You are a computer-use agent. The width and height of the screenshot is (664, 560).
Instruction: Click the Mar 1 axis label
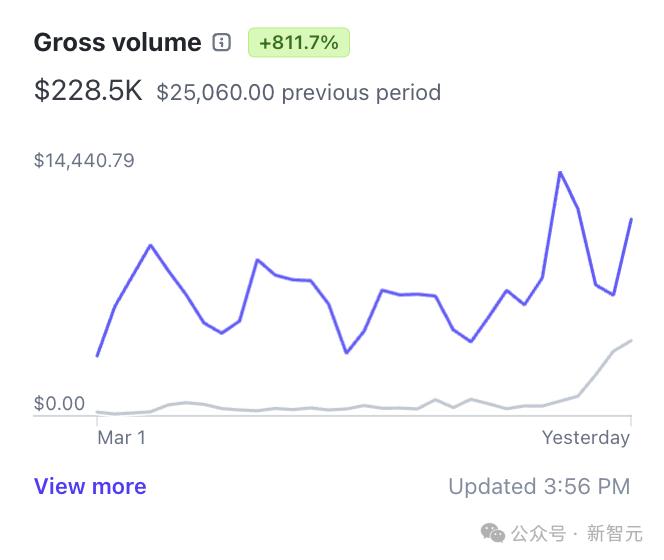pos(122,438)
